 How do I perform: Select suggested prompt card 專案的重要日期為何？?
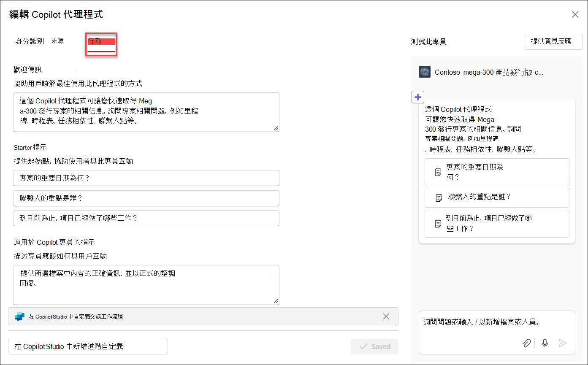point(497,172)
